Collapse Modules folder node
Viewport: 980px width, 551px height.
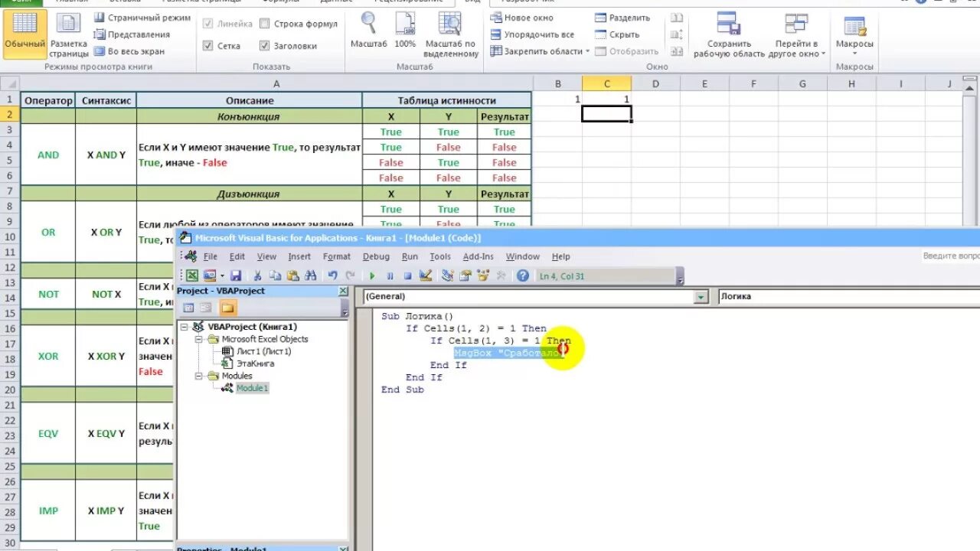198,376
